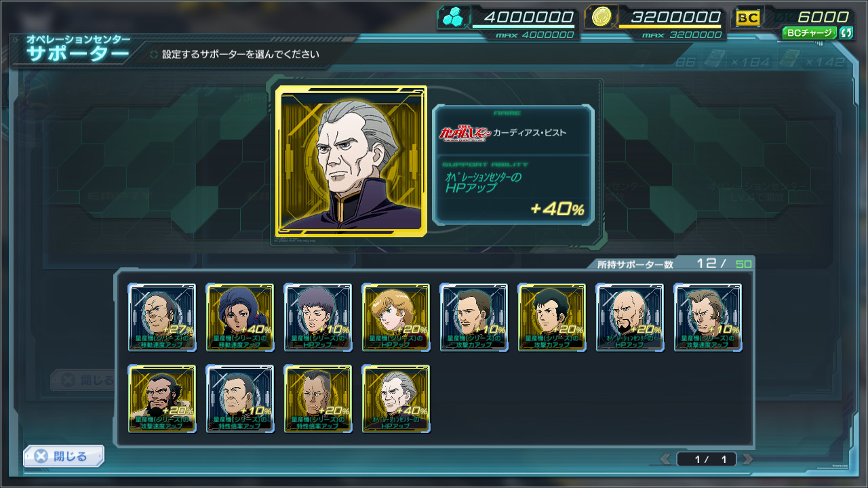Click the gold coin currency icon
The image size is (868, 488).
pyautogui.click(x=600, y=18)
